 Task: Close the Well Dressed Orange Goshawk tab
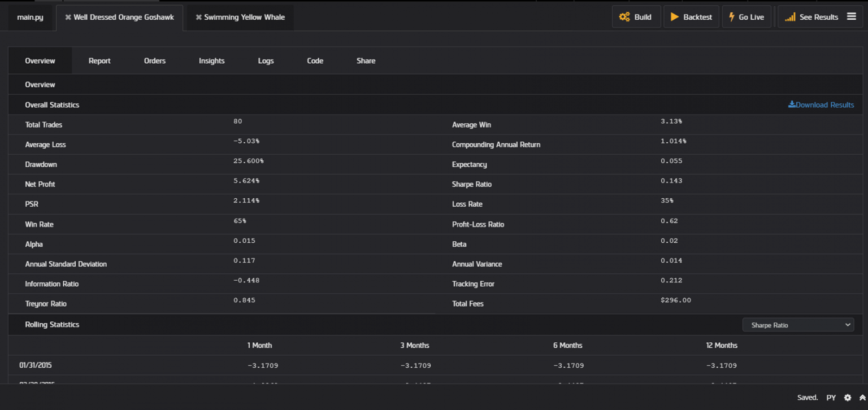click(68, 18)
